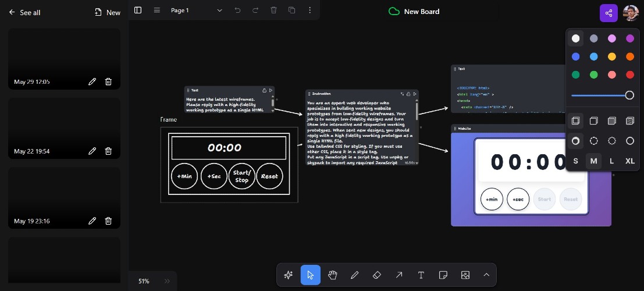This screenshot has width=644, height=291.
Task: Expand more tools with the toolbar chevron
Action: pos(486,275)
